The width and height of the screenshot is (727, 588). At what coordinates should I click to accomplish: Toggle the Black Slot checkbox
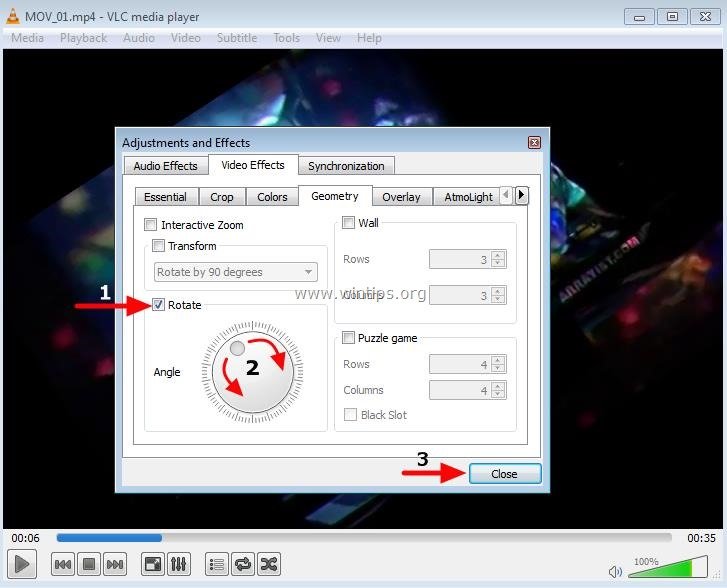coord(350,415)
